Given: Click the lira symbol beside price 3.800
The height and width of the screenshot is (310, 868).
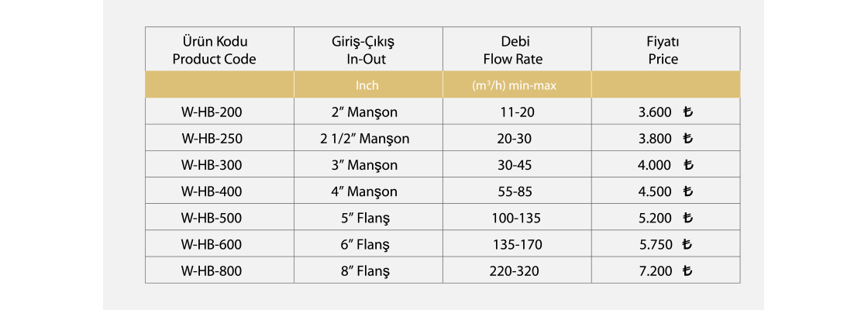Looking at the screenshot, I should (x=687, y=139).
